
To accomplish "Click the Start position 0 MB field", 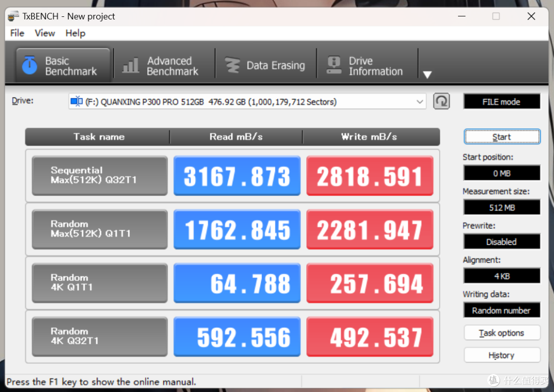I will (x=502, y=173).
